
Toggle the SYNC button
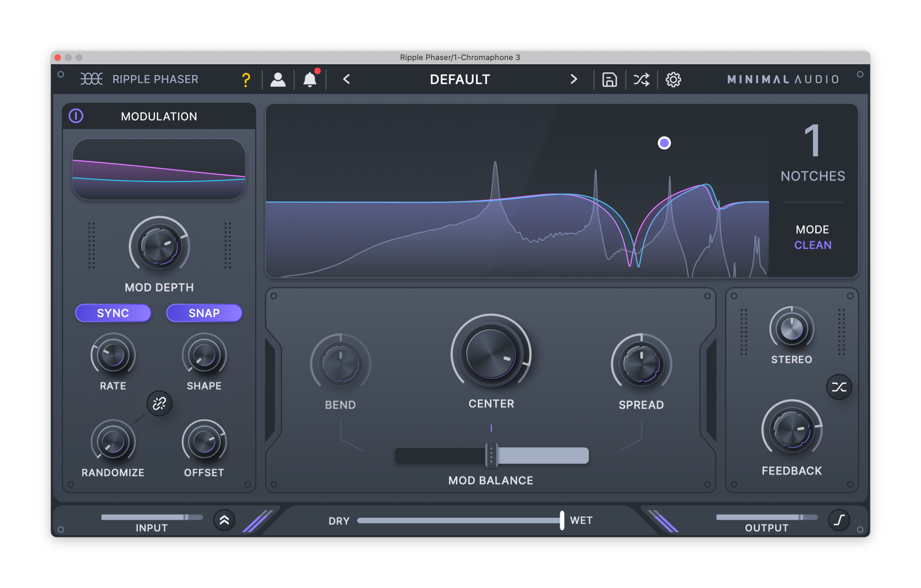tap(113, 313)
